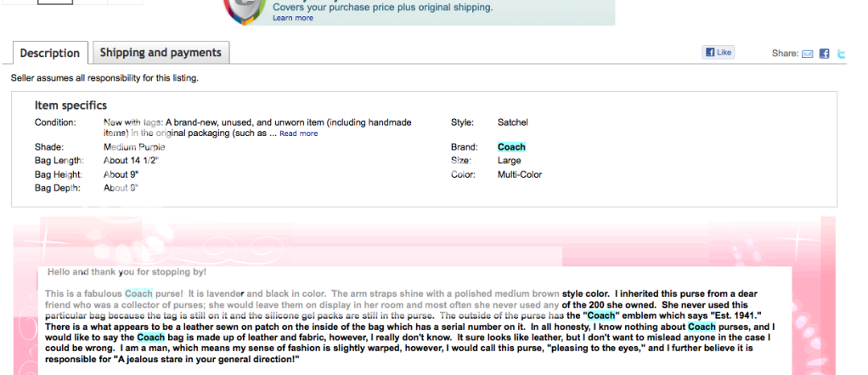Click "Seller assumes all responsibility" notice
Image resolution: width=868 pixels, height=375 pixels.
104,78
